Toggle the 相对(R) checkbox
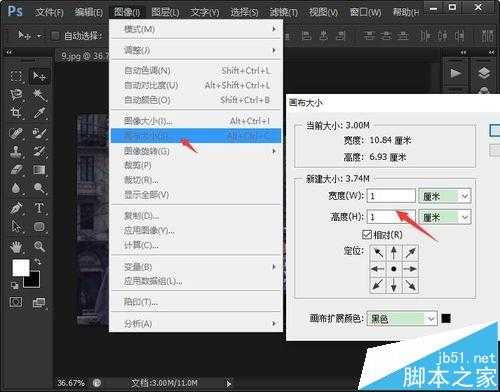This screenshot has width=500, height=392. tap(367, 235)
